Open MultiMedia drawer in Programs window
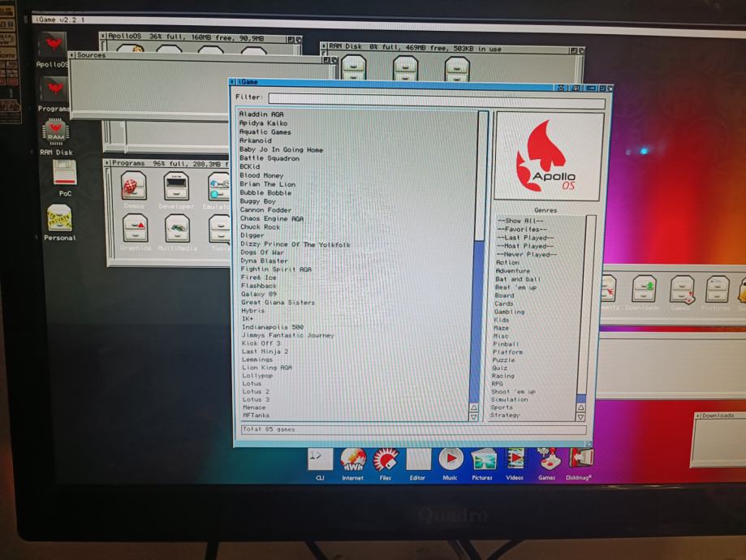This screenshot has width=746, height=560. click(178, 228)
